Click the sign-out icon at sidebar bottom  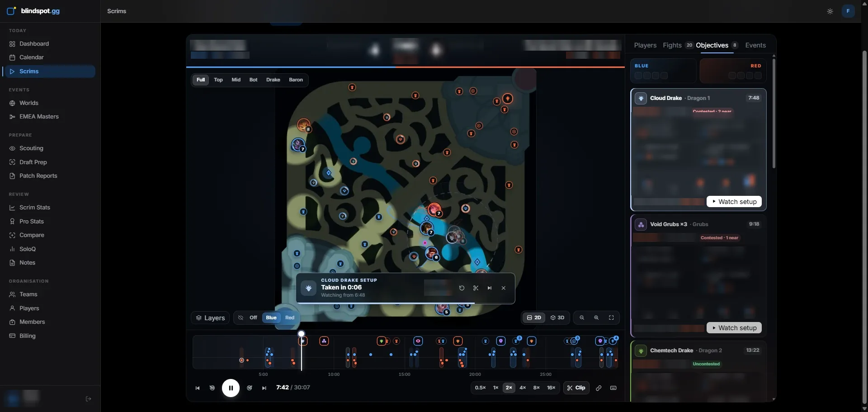[x=89, y=399]
